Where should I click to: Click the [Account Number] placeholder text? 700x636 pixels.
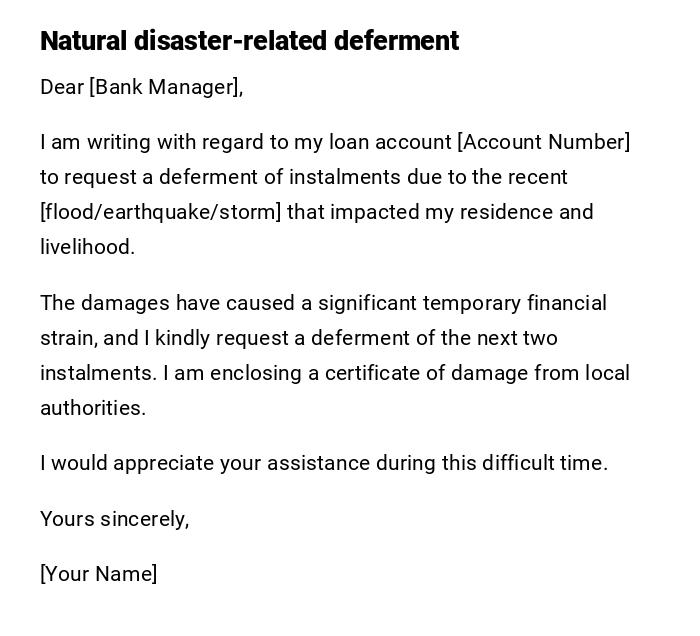[x=543, y=142]
